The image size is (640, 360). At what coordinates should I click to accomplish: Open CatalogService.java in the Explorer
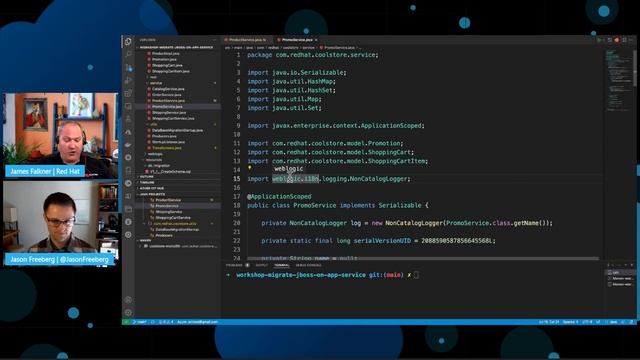point(168,89)
